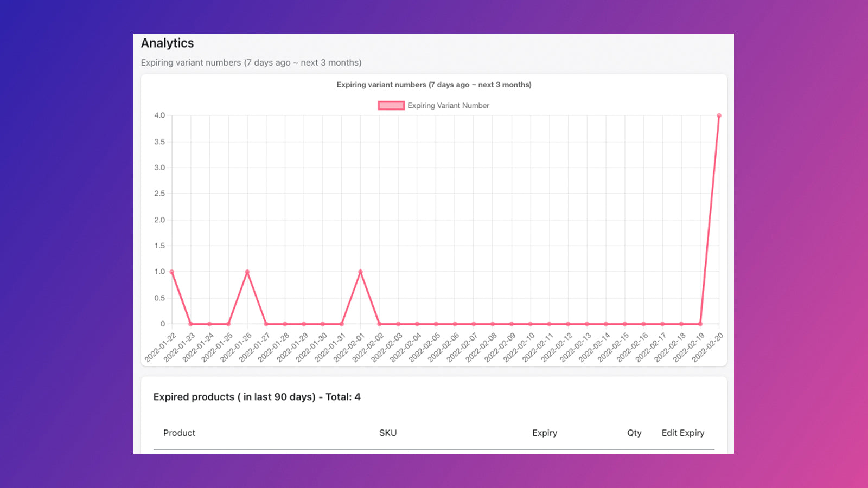Click the pink Expiring Variant Number legend swatch

click(391, 106)
